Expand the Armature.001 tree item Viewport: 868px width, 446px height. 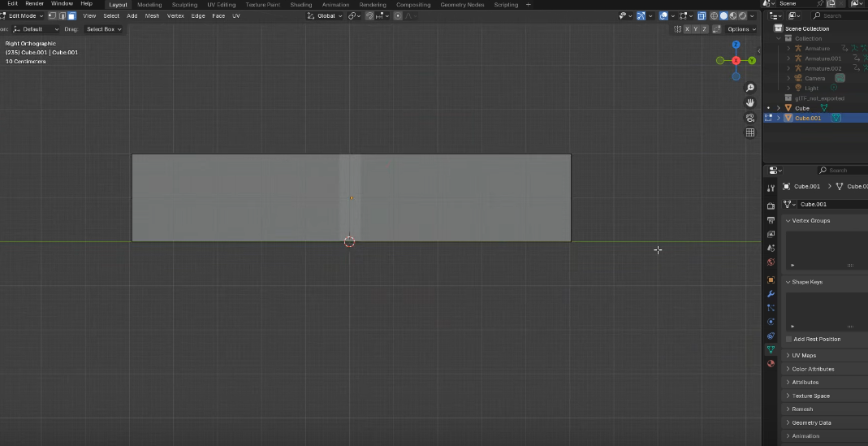point(788,58)
